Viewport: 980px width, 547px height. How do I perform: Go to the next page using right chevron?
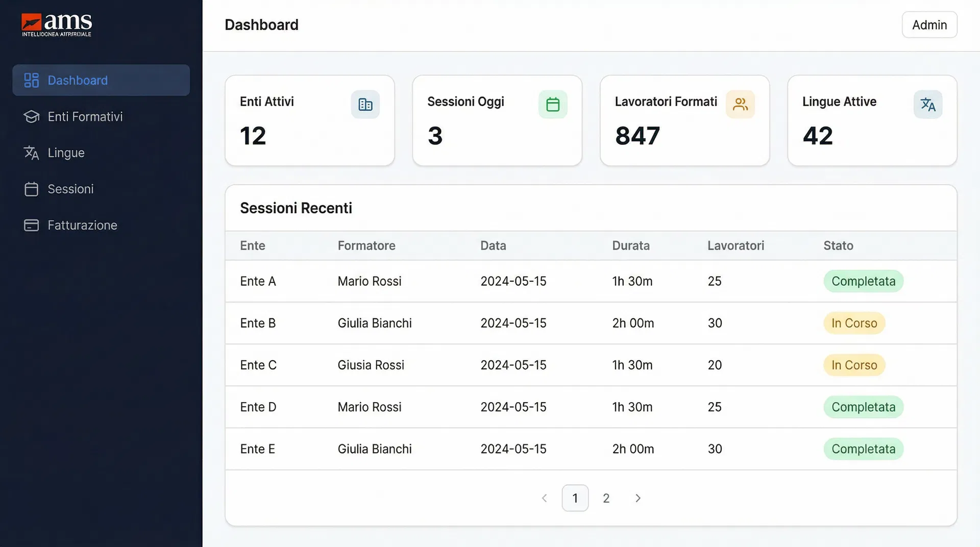point(638,498)
